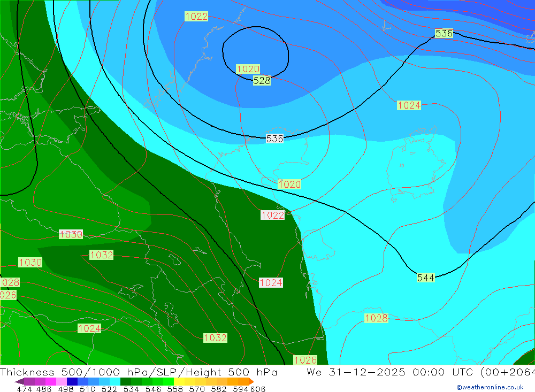Click the 510 legend value
Viewport: 535px width, 392px height.
88,389
